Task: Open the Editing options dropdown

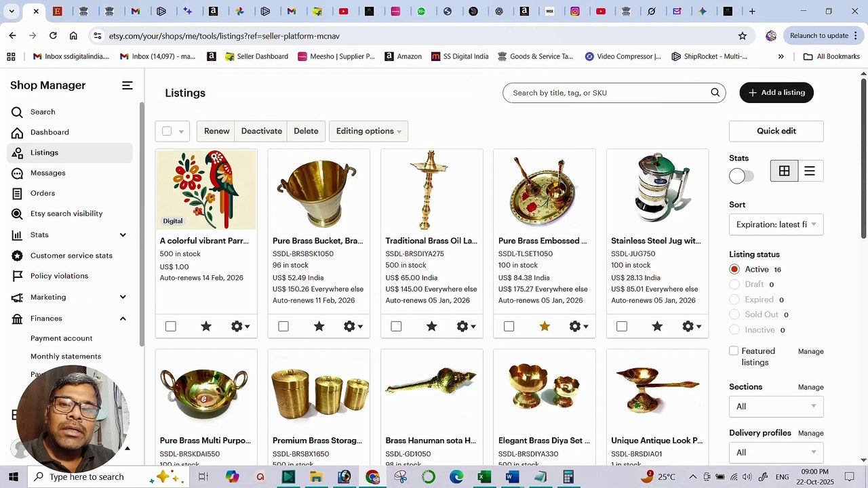Action: [368, 131]
